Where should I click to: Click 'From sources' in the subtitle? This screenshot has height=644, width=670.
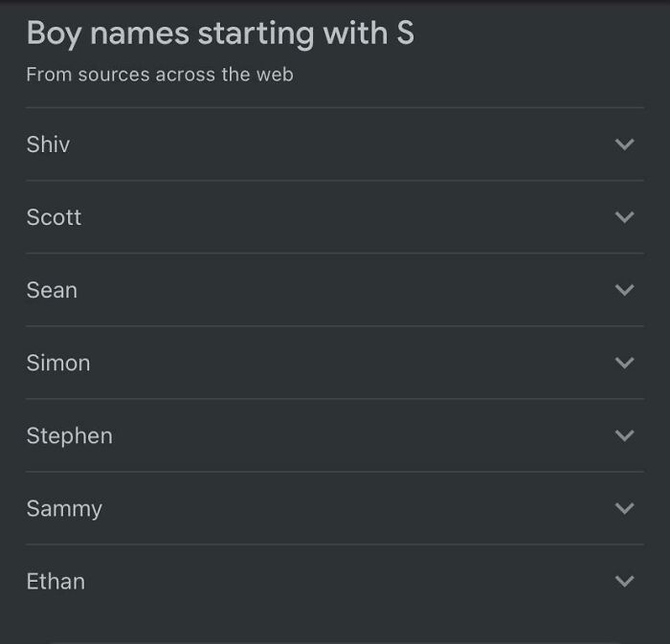tap(88, 75)
